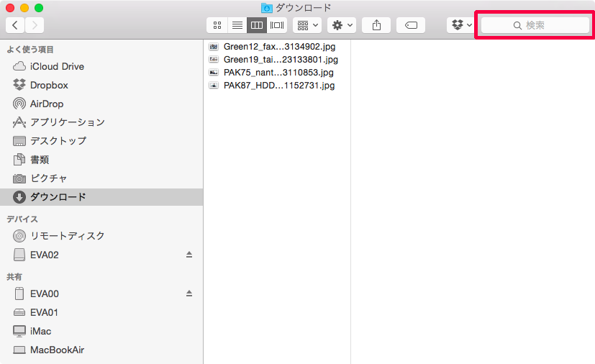Image resolution: width=595 pixels, height=364 pixels.
Task: Open 書類 in the sidebar
Action: (x=101, y=160)
